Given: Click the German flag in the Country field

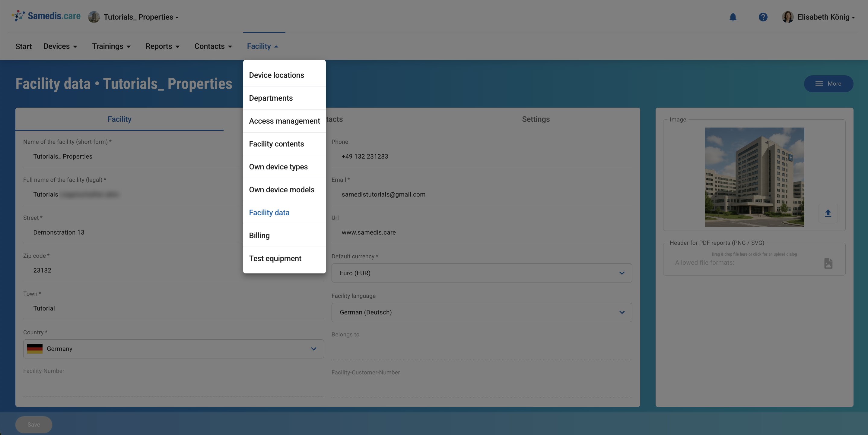Looking at the screenshot, I should point(35,349).
